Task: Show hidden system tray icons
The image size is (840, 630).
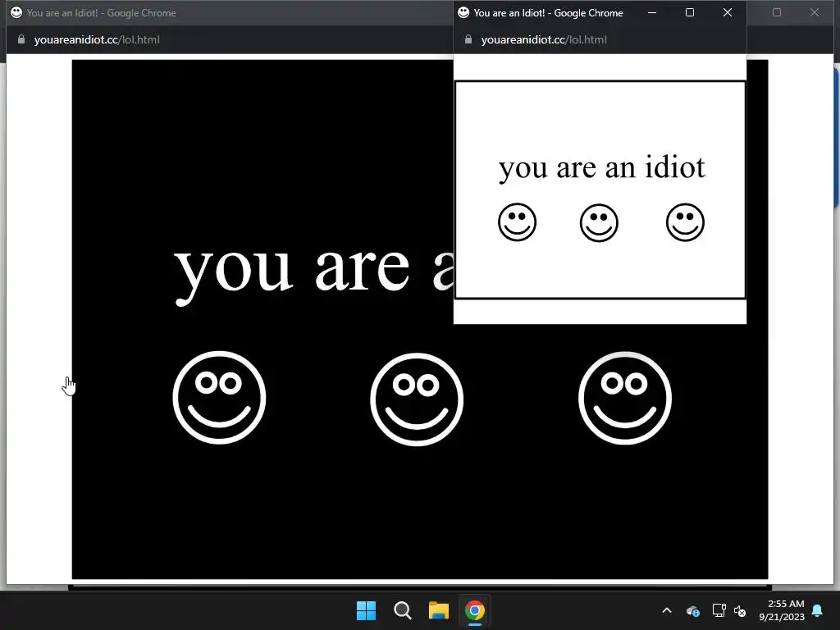Action: pyautogui.click(x=667, y=610)
